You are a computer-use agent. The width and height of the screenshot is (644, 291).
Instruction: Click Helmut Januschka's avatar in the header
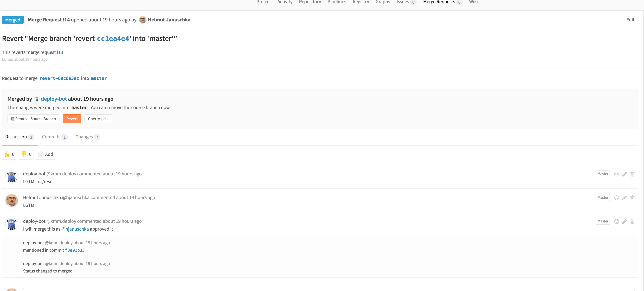point(142,20)
